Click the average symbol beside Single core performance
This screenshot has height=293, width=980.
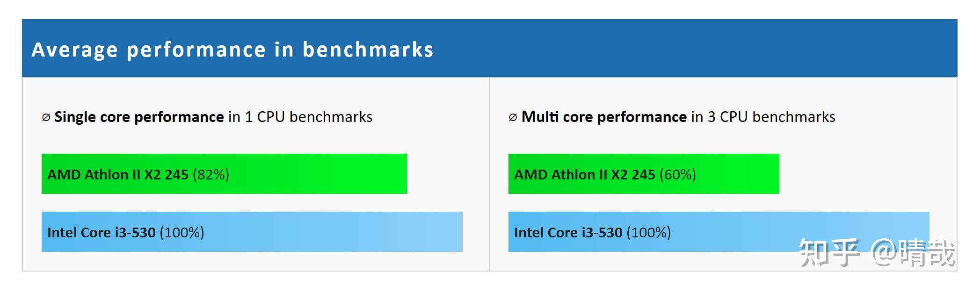[x=46, y=117]
